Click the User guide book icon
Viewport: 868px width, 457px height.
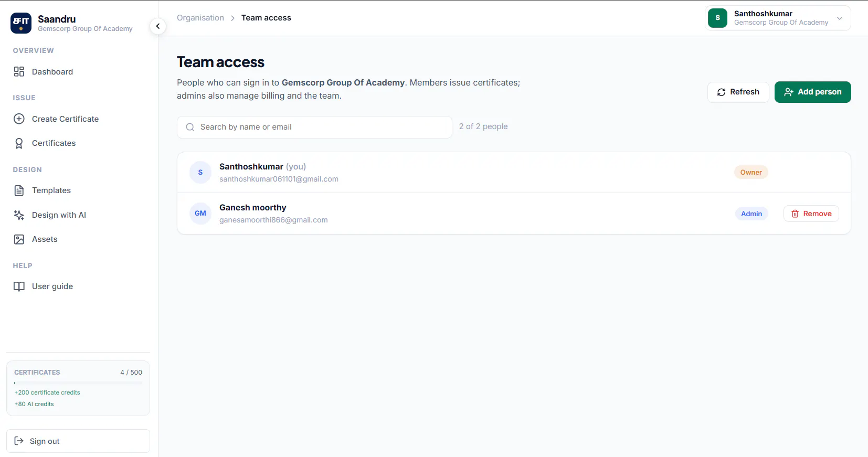(19, 286)
